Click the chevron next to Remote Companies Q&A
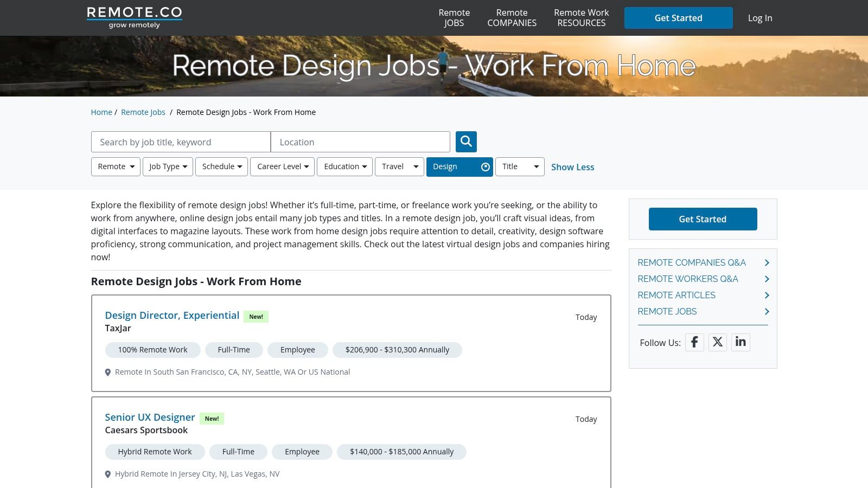This screenshot has width=868, height=488. pyautogui.click(x=767, y=262)
